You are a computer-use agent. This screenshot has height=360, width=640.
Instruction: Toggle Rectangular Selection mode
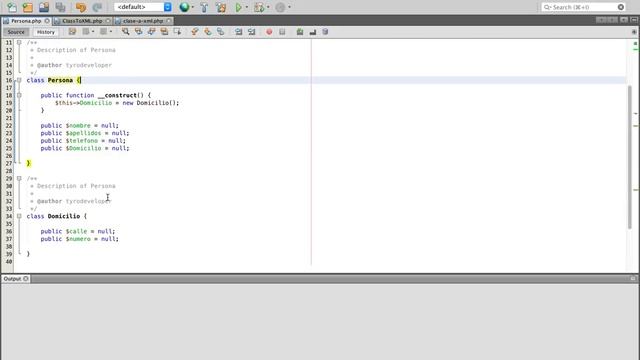click(177, 32)
